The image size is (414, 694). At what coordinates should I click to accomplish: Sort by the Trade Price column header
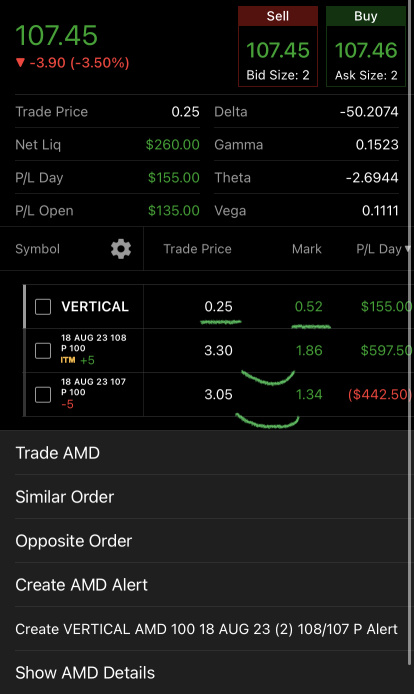coord(197,249)
